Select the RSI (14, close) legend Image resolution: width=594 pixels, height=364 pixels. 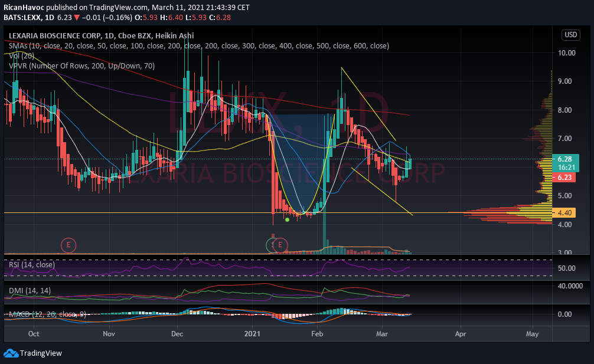[x=32, y=264]
